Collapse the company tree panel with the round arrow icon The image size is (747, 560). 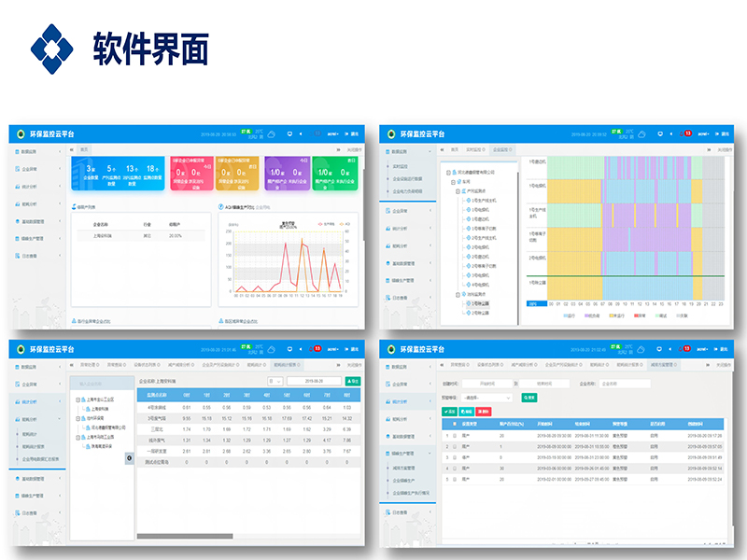coord(129,458)
